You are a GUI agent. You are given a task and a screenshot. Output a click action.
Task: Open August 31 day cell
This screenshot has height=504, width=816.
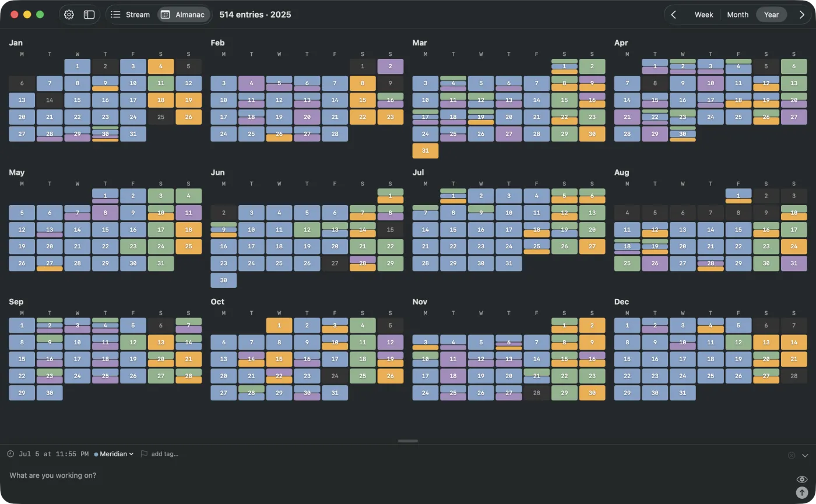[794, 263]
